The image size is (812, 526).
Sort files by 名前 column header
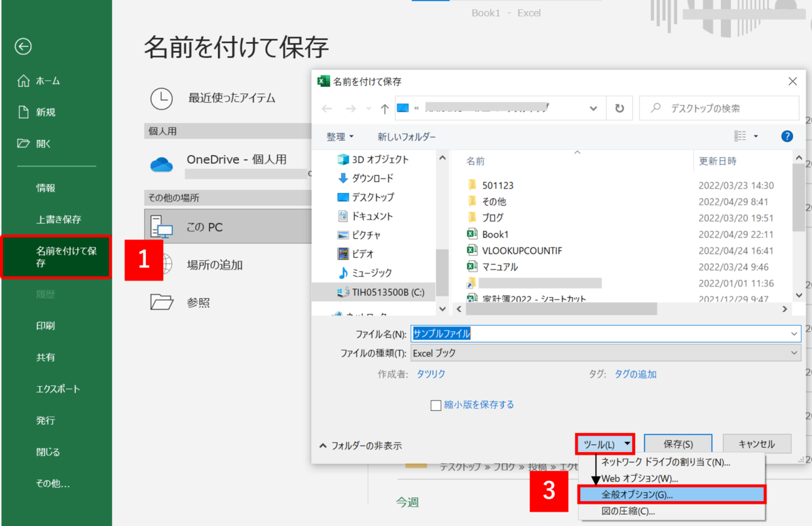point(475,161)
